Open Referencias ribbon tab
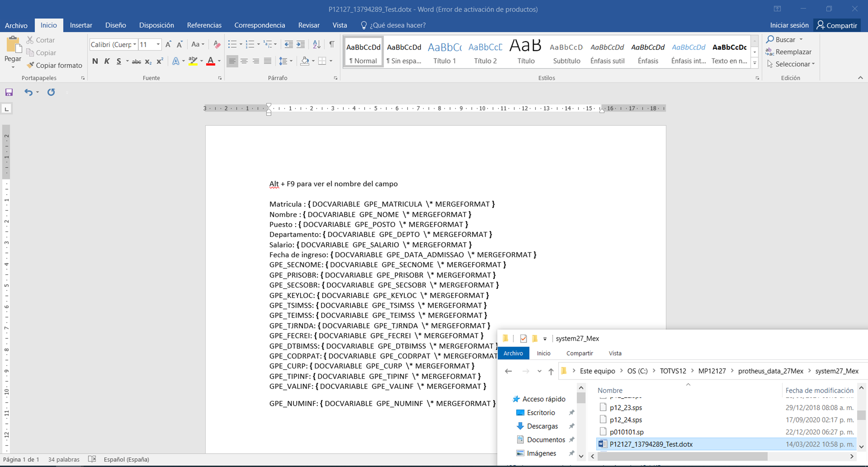Screen dimensions: 868x467 (204, 25)
